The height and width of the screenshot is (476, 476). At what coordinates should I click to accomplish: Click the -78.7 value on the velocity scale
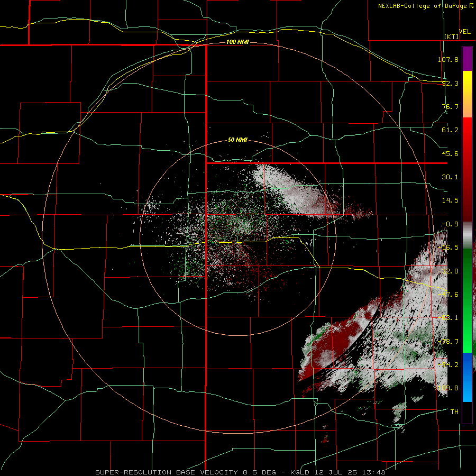click(x=448, y=342)
